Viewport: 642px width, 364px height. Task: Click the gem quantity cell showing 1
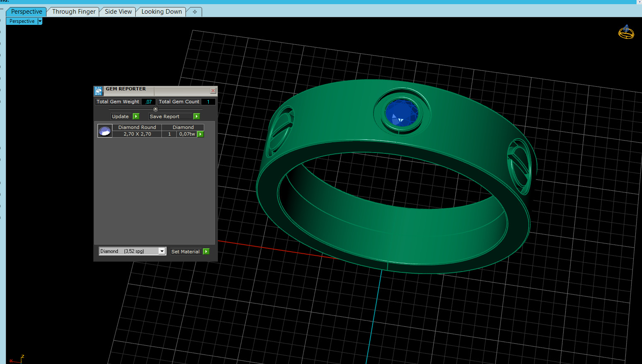coord(169,134)
